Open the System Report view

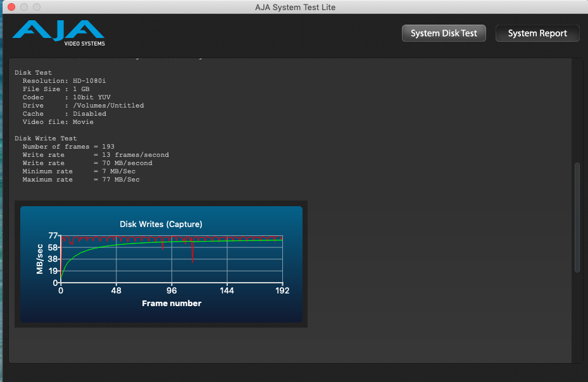pyautogui.click(x=537, y=34)
